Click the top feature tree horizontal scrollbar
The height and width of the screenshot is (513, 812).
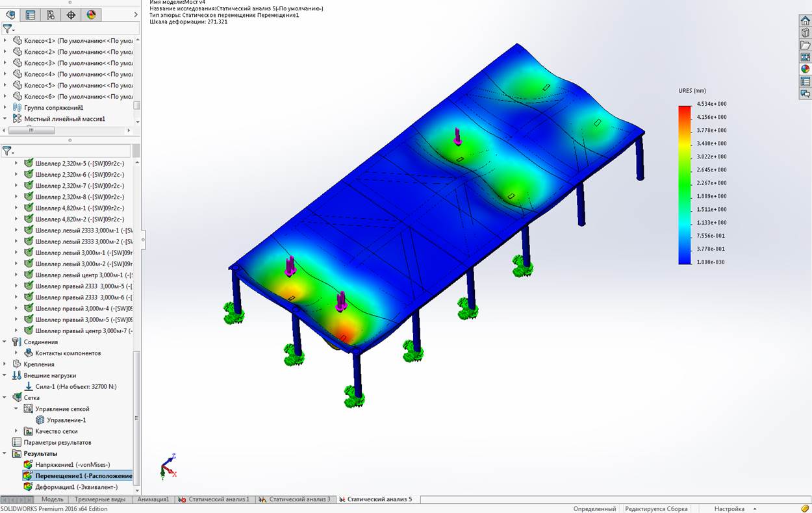tap(32, 130)
